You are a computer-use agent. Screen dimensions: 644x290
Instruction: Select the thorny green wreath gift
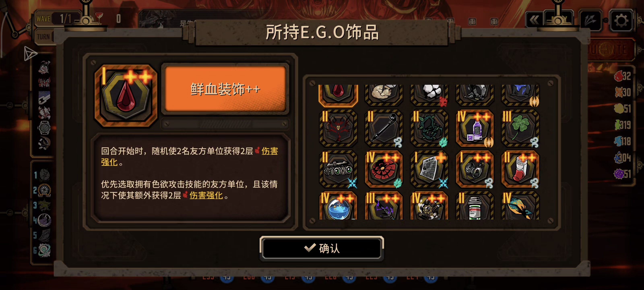(x=429, y=128)
